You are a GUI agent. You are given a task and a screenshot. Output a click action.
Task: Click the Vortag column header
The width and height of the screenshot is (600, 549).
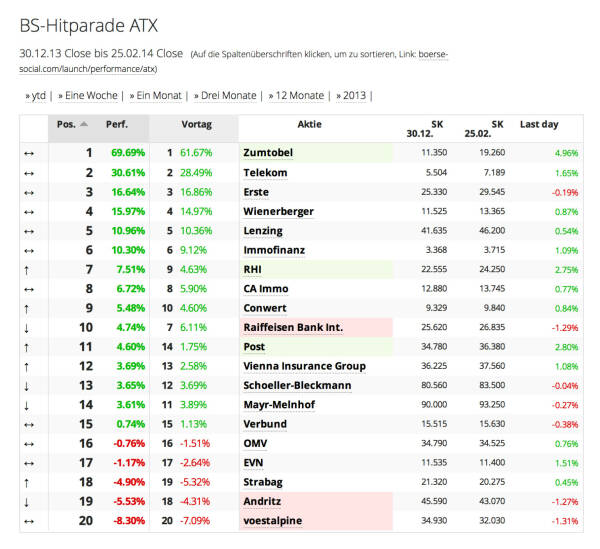coord(195,124)
